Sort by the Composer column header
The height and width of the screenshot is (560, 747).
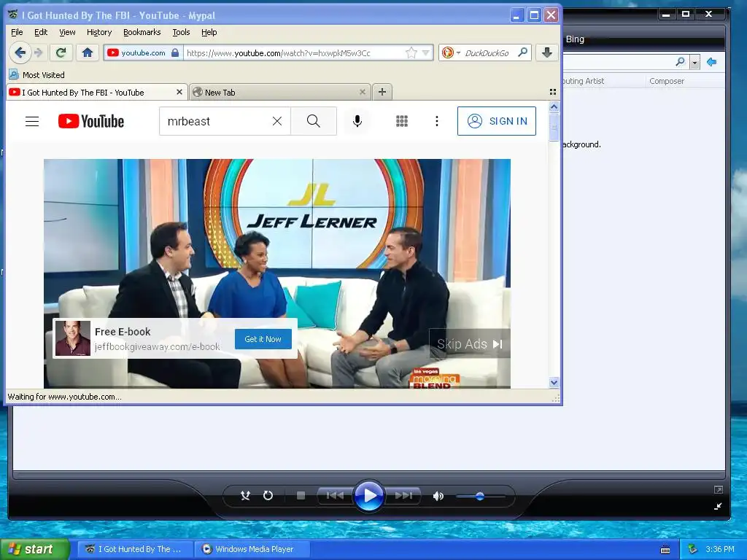tap(667, 81)
